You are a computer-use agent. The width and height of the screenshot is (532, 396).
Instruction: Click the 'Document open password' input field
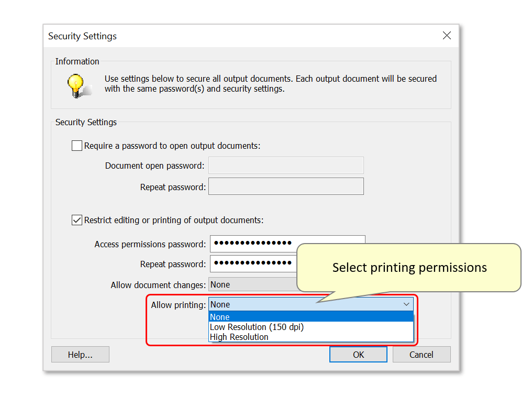pyautogui.click(x=286, y=165)
